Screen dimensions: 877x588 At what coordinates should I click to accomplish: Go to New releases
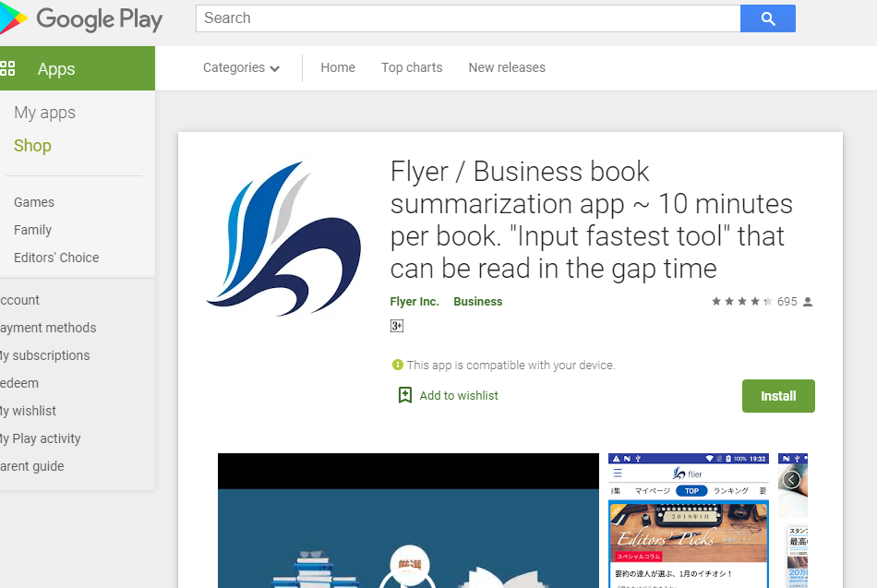[507, 67]
